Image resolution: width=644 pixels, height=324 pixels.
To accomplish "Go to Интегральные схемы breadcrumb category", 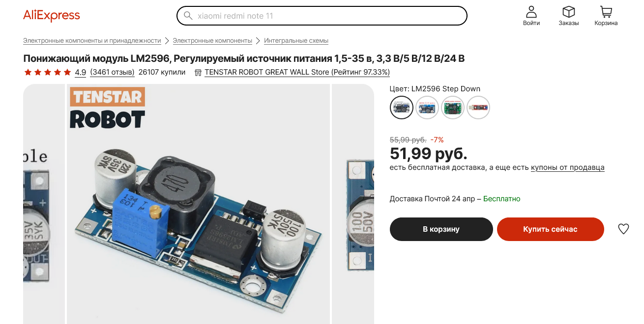I will point(296,41).
